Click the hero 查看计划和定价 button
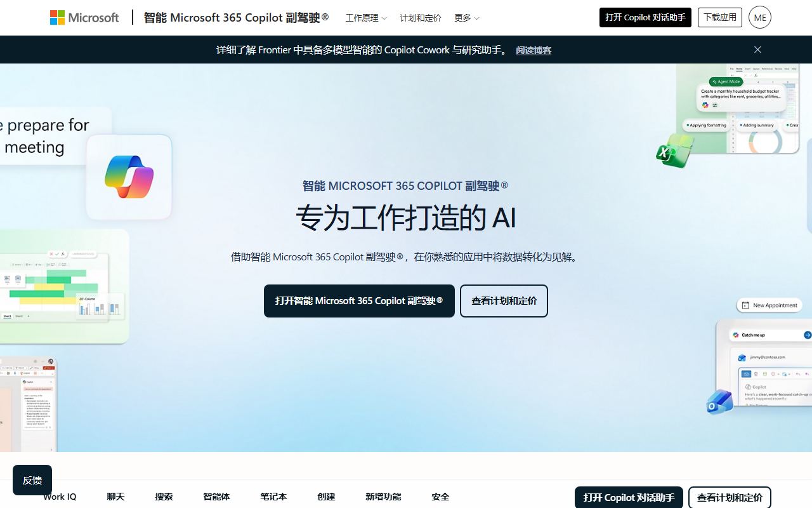Image resolution: width=812 pixels, height=508 pixels. pos(504,301)
